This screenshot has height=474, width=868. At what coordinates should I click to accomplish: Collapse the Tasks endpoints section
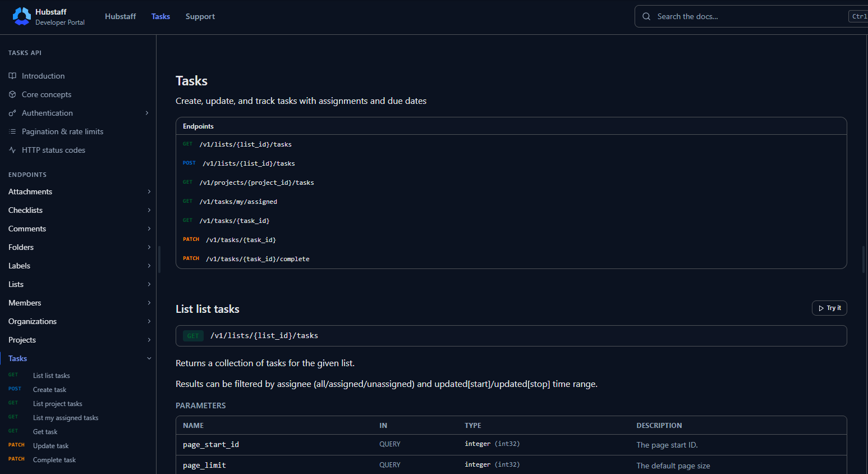149,358
